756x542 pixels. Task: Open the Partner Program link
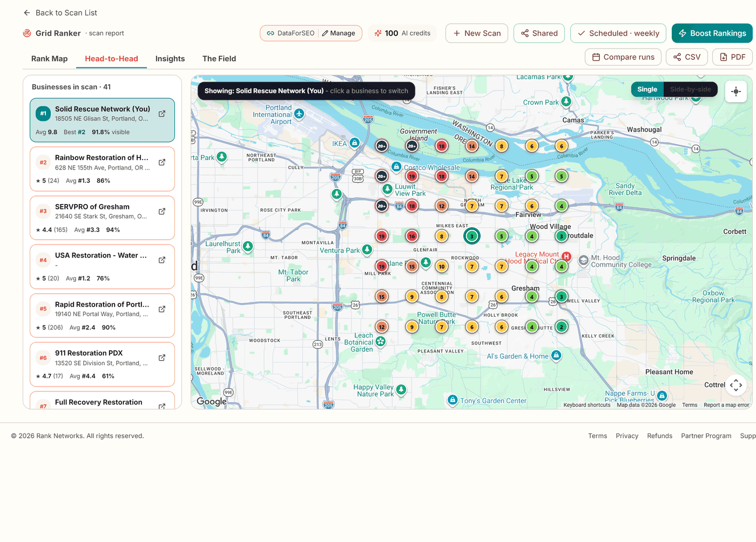pos(706,436)
